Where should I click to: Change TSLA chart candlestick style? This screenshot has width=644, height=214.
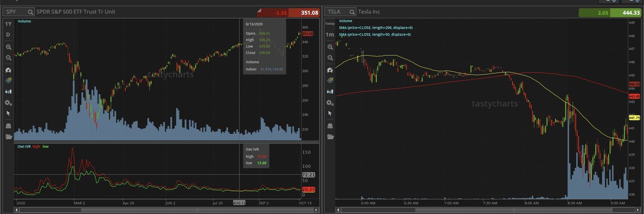pyautogui.click(x=330, y=91)
